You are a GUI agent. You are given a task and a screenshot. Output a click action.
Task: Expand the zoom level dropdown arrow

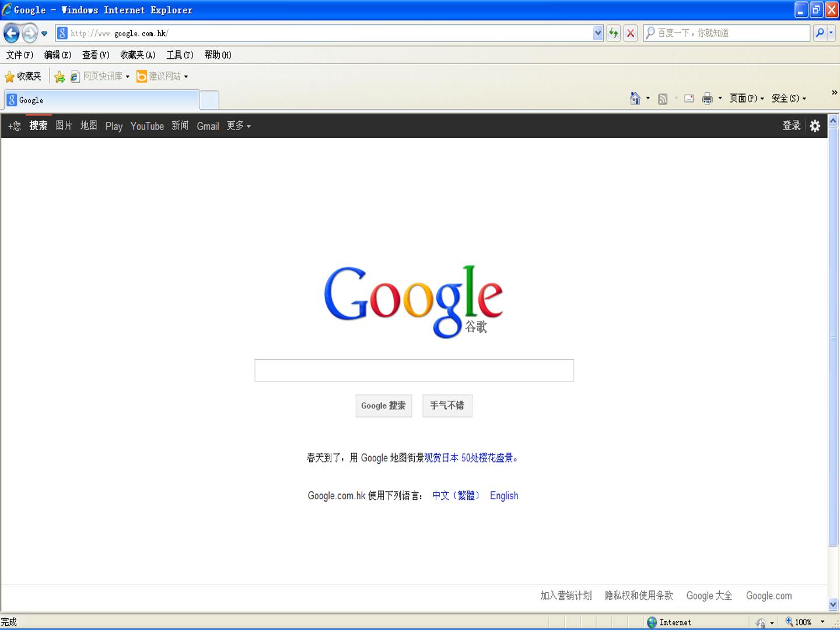click(x=823, y=622)
